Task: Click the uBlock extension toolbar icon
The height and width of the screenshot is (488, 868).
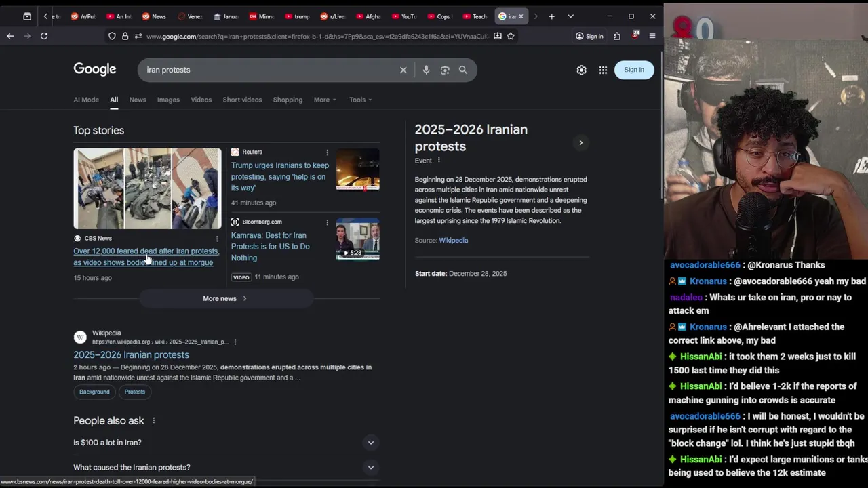Action: click(635, 35)
